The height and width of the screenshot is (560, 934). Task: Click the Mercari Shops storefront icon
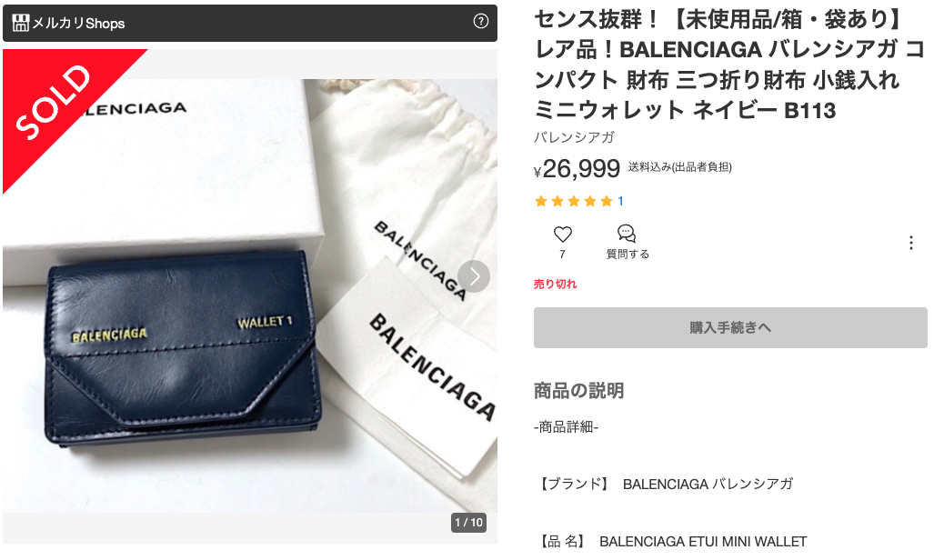click(20, 24)
